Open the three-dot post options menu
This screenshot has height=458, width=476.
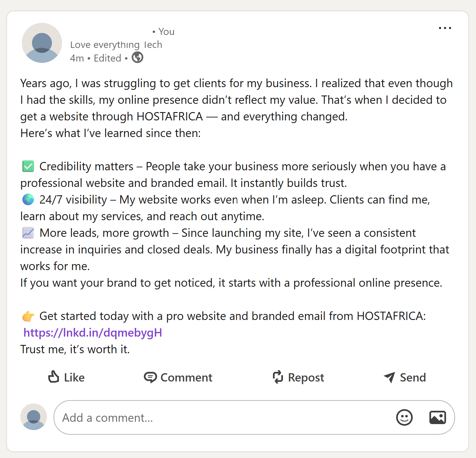click(x=445, y=28)
